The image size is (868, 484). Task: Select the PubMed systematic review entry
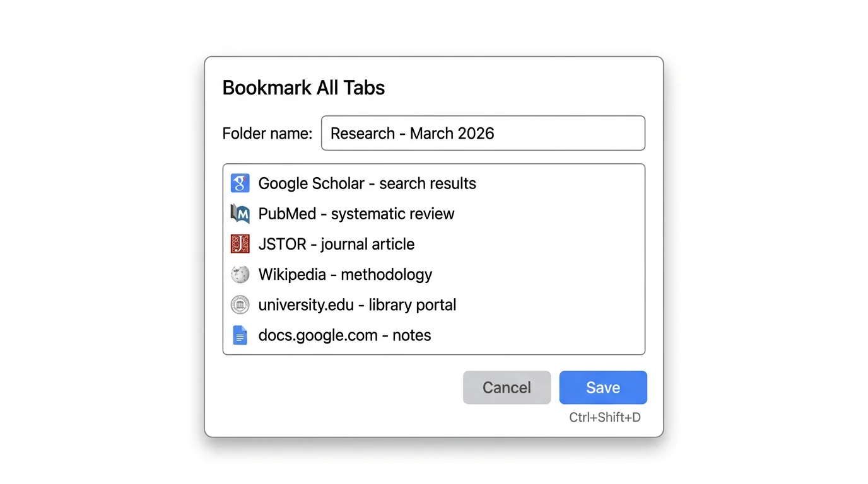(x=356, y=214)
